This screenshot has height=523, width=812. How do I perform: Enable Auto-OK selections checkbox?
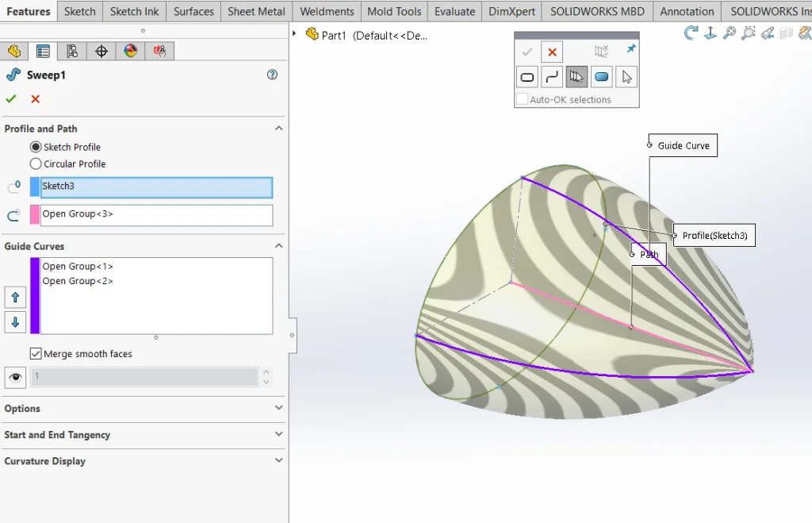point(522,99)
